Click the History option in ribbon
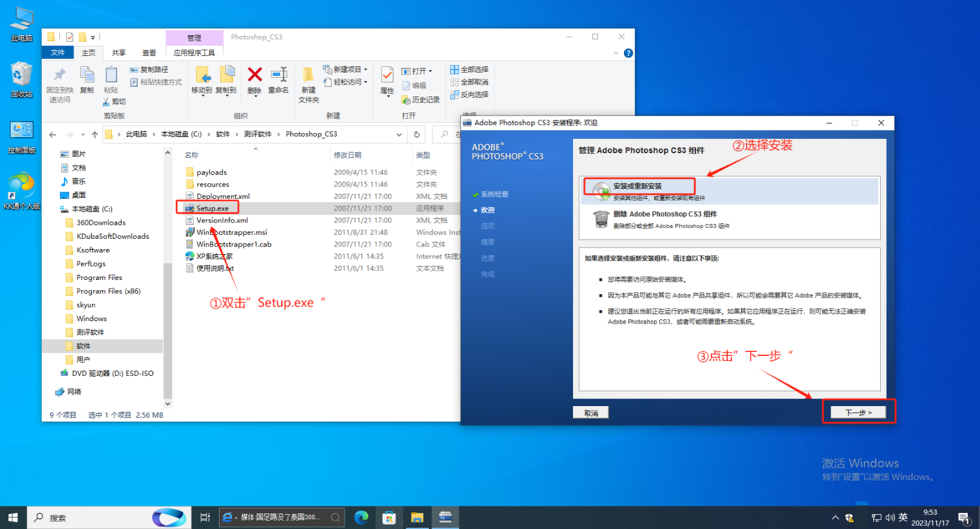The image size is (980, 529). (420, 100)
